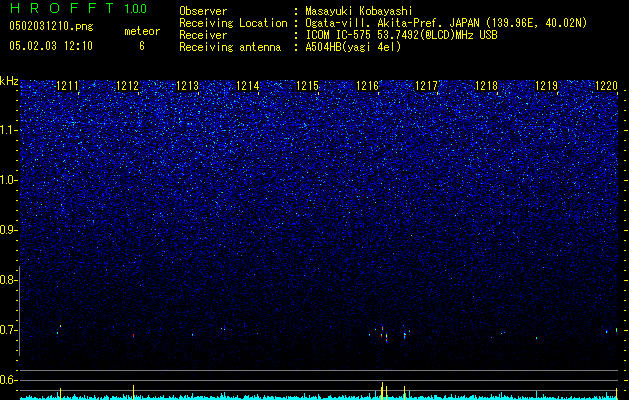Click the 0.8 frequency axis label

click(x=9, y=280)
